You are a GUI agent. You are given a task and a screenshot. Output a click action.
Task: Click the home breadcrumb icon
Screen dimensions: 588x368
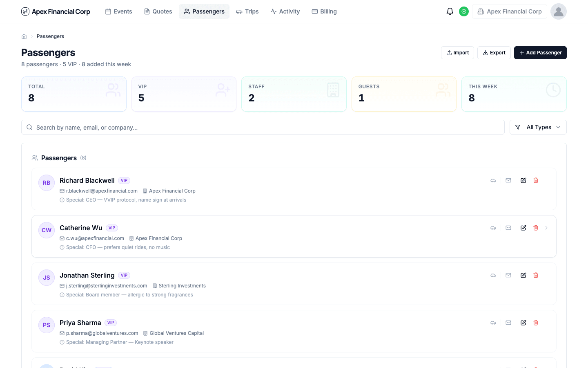[x=24, y=36]
